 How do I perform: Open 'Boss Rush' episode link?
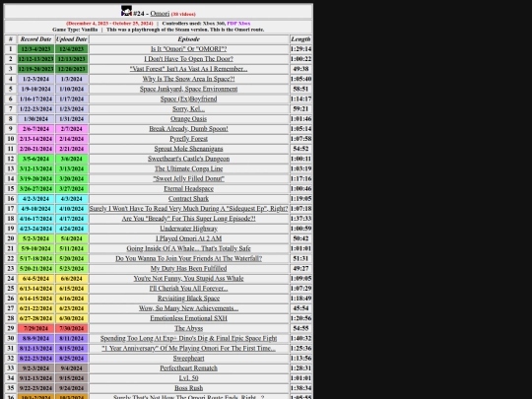[188, 388]
